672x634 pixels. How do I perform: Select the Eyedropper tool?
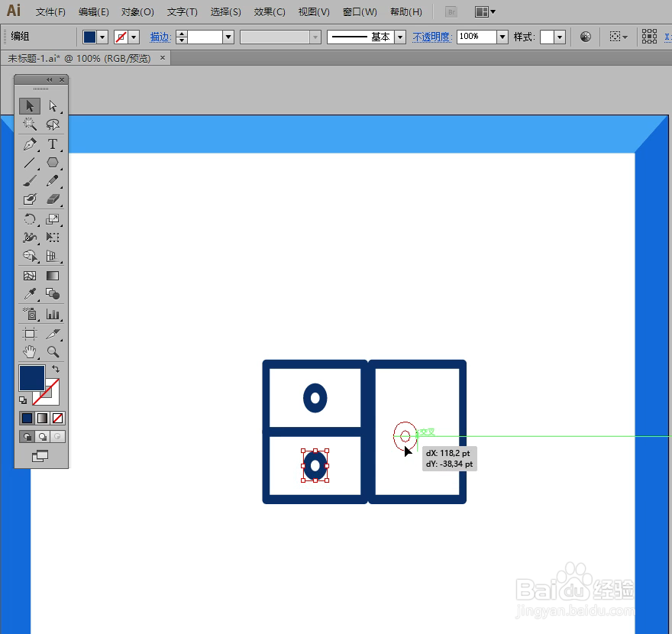(30, 294)
